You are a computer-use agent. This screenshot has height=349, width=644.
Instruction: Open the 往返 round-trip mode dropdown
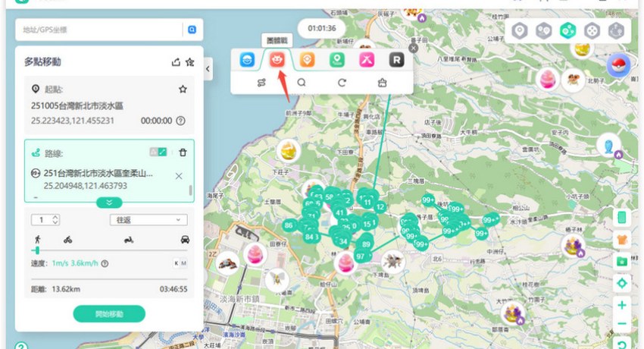pos(148,220)
